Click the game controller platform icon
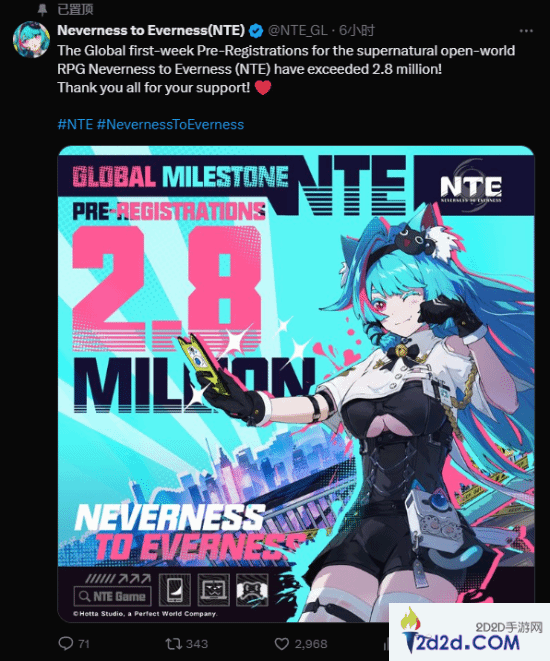 click(x=252, y=590)
